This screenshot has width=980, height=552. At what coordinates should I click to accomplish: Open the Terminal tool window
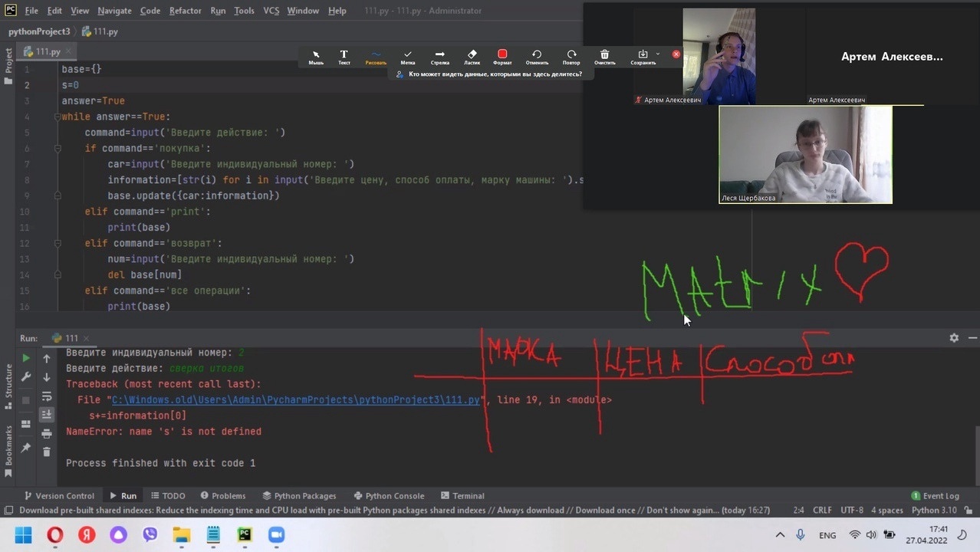point(462,495)
